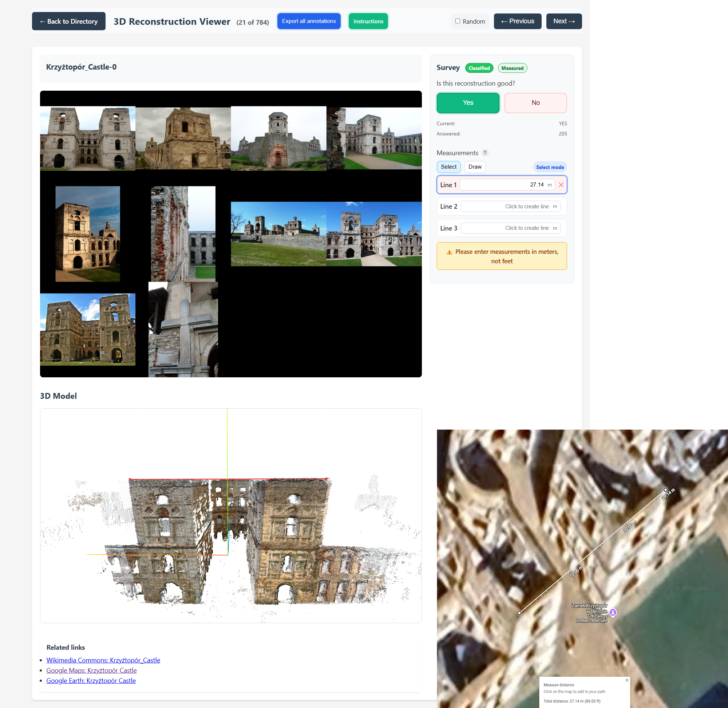Switch to Draw mode
This screenshot has height=708, width=728.
(475, 167)
